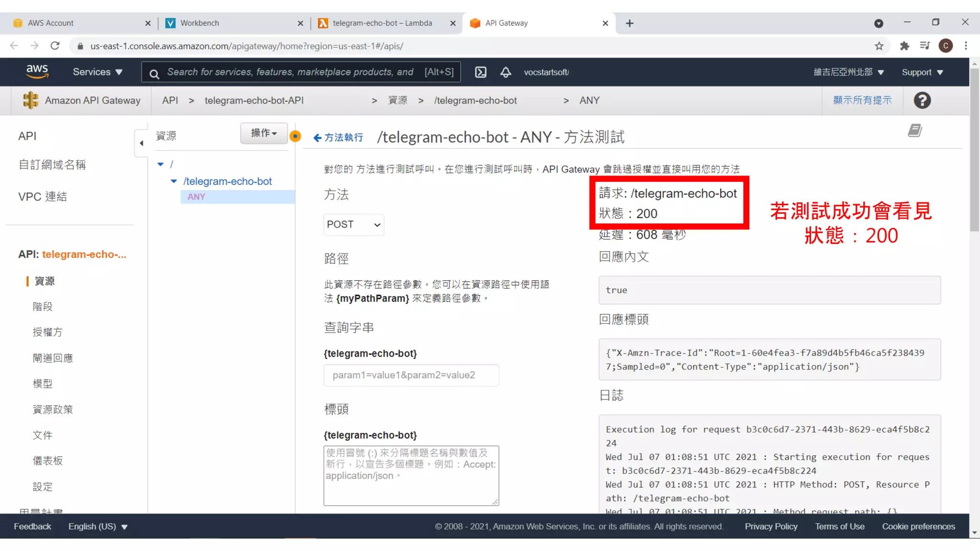Select 設定 in the sidebar
980x551 pixels.
pos(43,486)
